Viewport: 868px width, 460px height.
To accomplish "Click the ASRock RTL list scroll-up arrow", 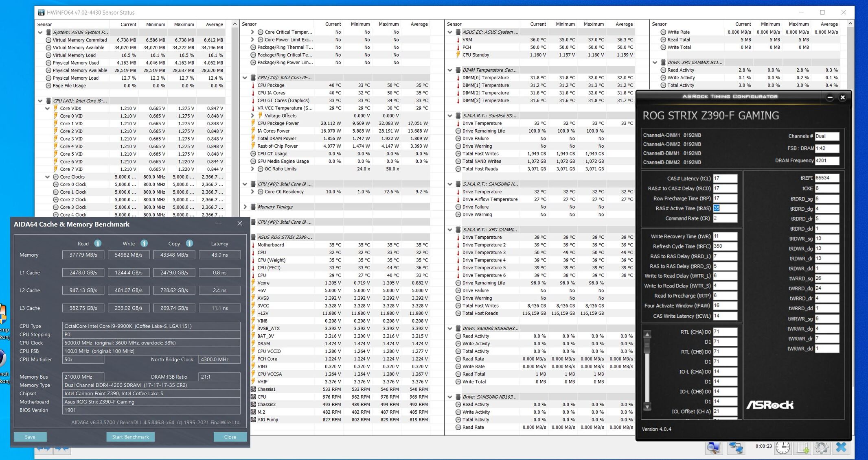I will click(x=647, y=335).
